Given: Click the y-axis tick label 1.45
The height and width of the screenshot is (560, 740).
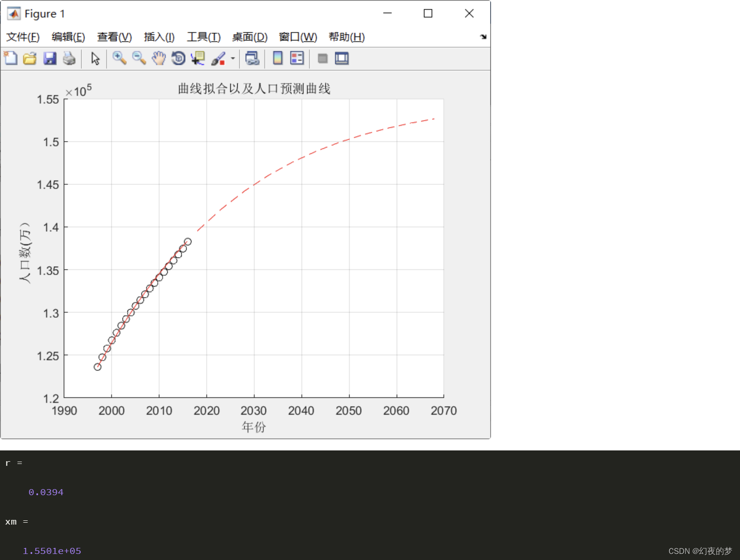Looking at the screenshot, I should click(48, 185).
